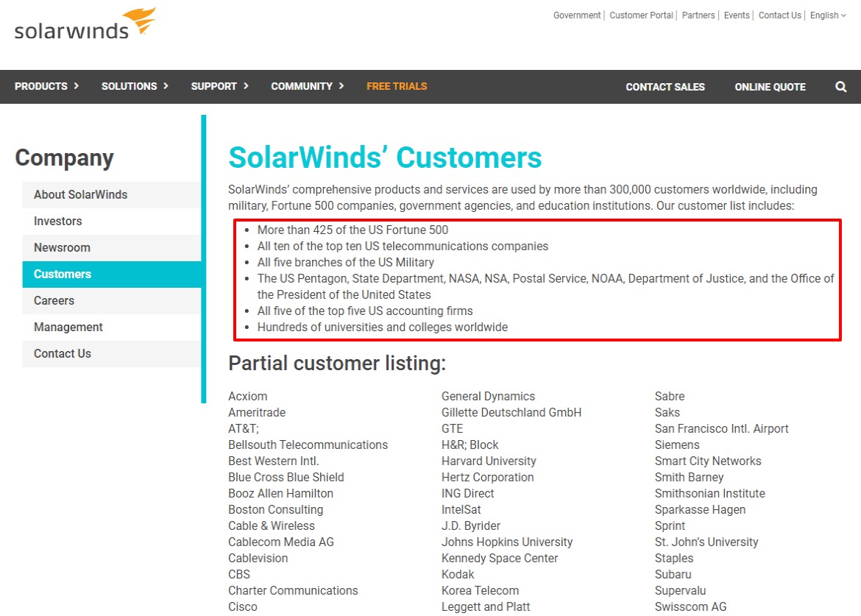This screenshot has width=861, height=616.
Task: Click 'Hundreds of universities and colleges worldwide'
Action: 382,328
